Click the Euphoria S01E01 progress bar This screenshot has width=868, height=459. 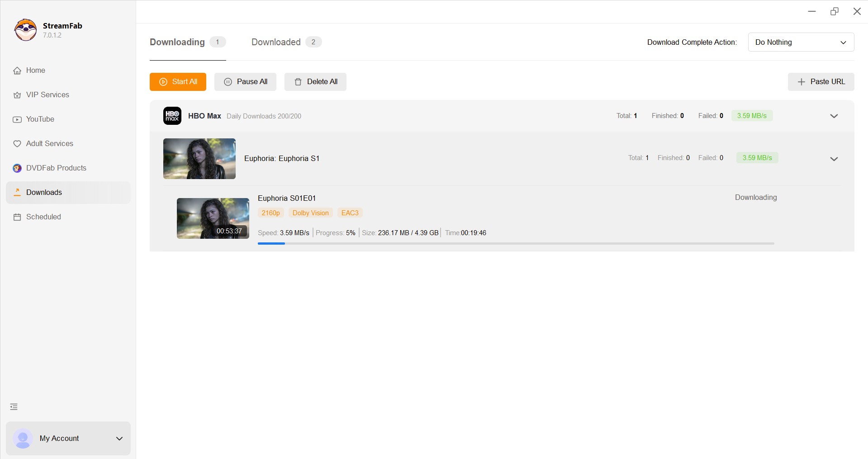coord(516,244)
